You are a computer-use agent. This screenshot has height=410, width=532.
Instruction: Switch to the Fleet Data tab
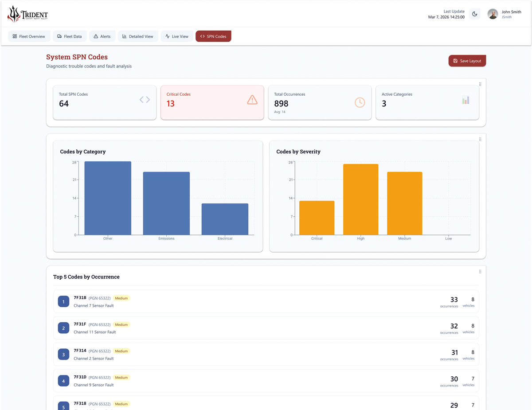click(x=70, y=36)
